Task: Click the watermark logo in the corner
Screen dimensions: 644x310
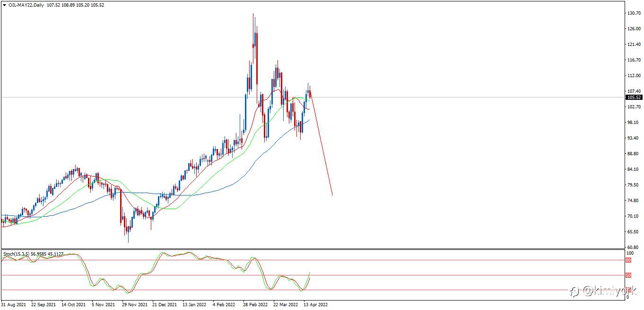Action: coord(600,291)
